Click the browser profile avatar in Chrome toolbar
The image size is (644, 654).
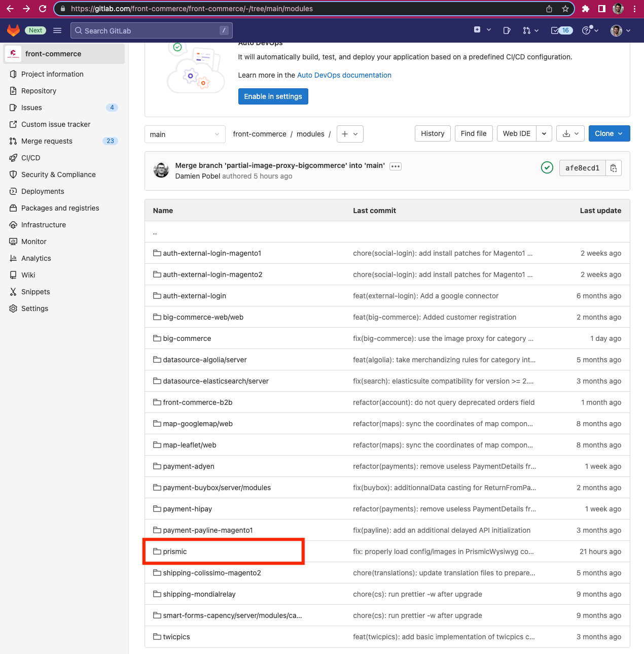618,9
